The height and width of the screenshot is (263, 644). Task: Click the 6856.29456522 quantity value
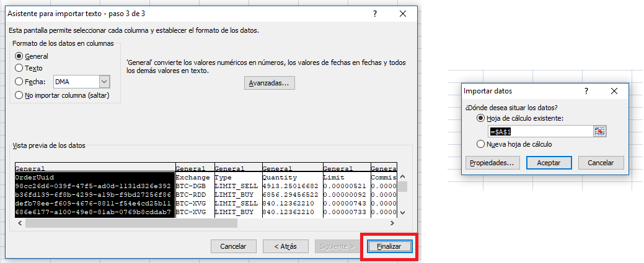coord(290,194)
